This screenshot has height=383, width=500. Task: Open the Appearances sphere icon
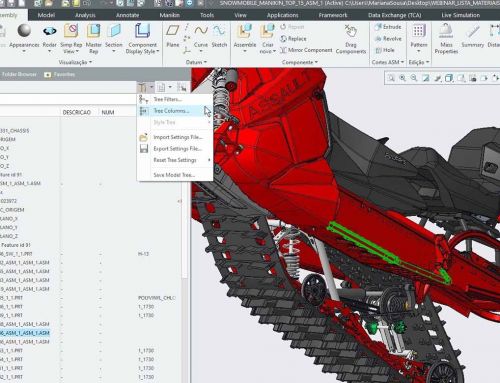[x=24, y=31]
